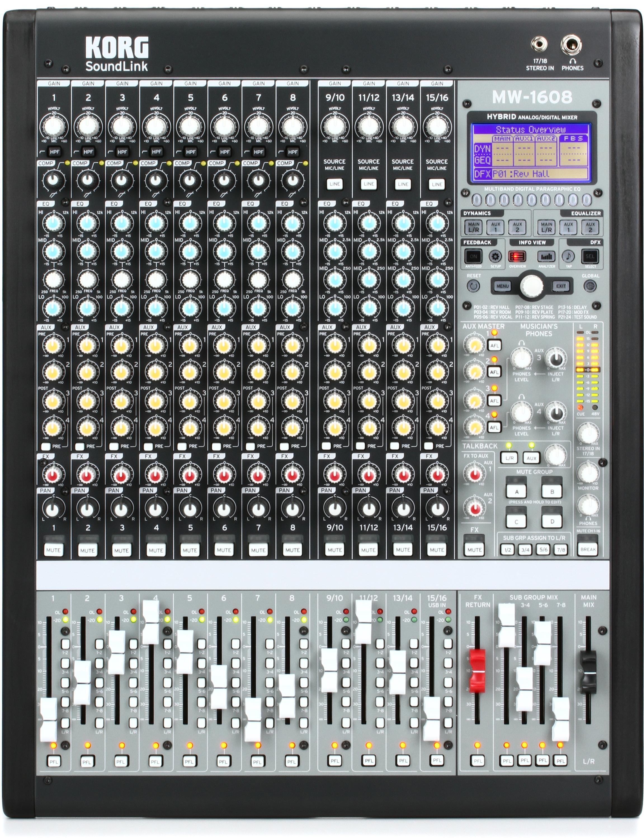Assign sub group 1/2 to L/R
The height and width of the screenshot is (839, 644).
[x=508, y=550]
